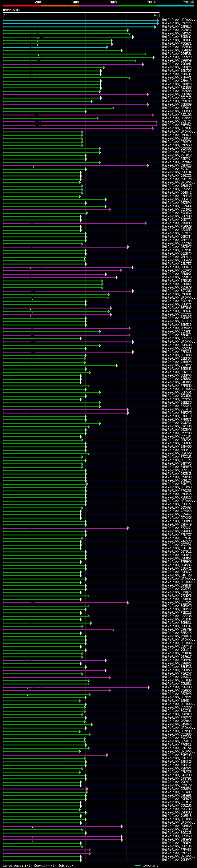Open hit UniRef100_Q8L4T2
197x868 pixels.
(176, 199)
